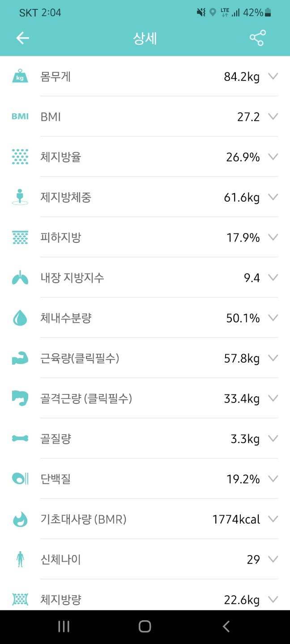Tap the weight (몸무게) scale icon
Viewport: 290px width, 644px height.
[20, 76]
